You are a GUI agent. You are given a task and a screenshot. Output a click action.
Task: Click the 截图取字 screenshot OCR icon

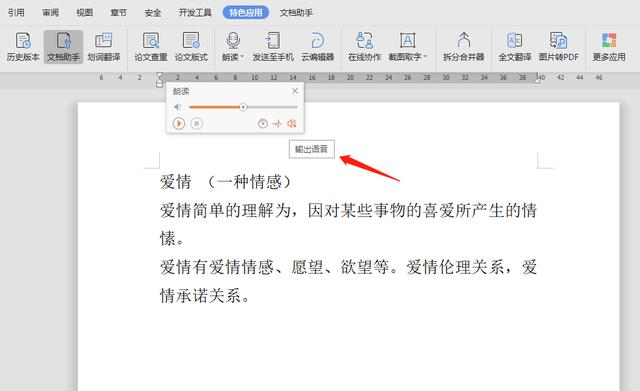click(x=407, y=40)
